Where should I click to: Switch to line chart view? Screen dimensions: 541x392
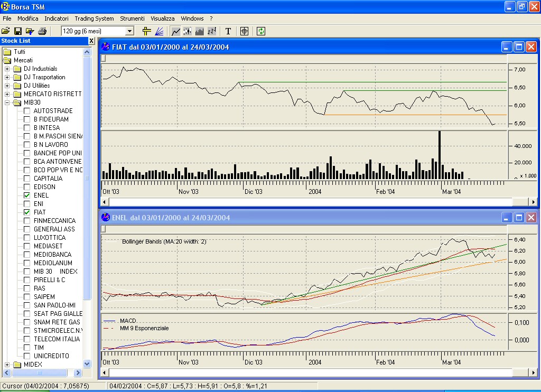tap(175, 31)
